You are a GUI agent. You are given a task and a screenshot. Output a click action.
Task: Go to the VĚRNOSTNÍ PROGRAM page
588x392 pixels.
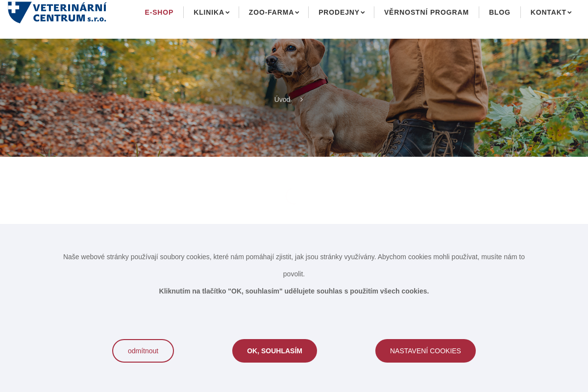(x=426, y=12)
